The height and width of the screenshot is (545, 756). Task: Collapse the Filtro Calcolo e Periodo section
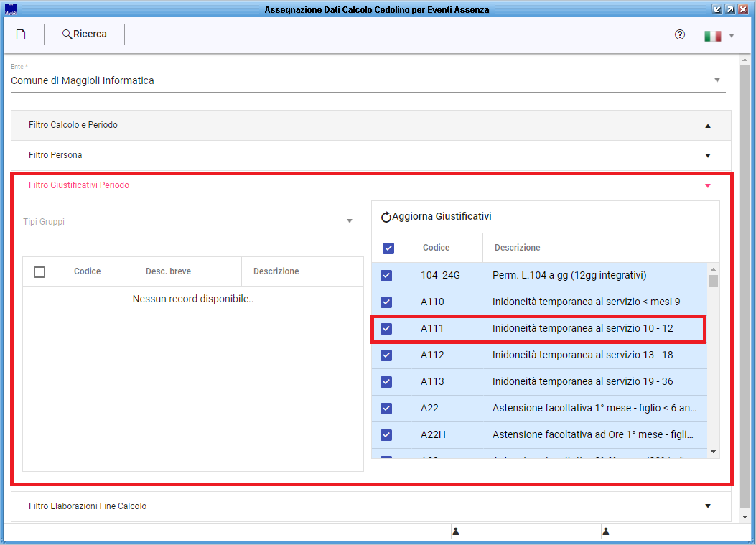[707, 125]
